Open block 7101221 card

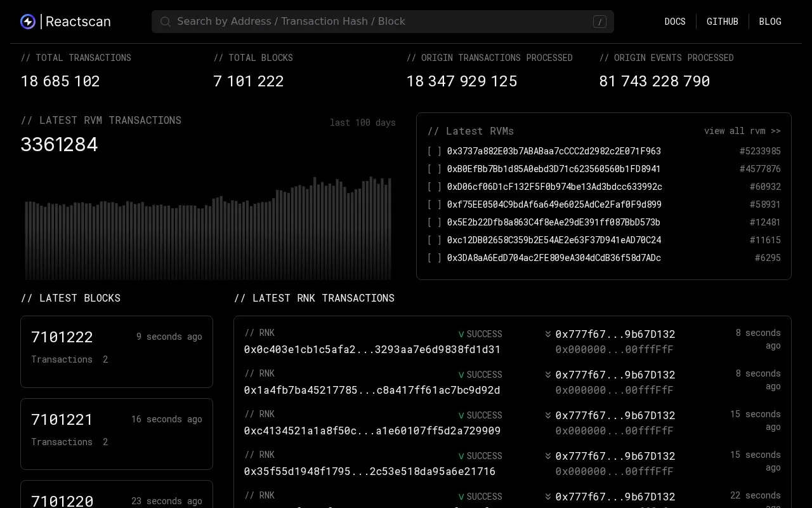tap(117, 434)
